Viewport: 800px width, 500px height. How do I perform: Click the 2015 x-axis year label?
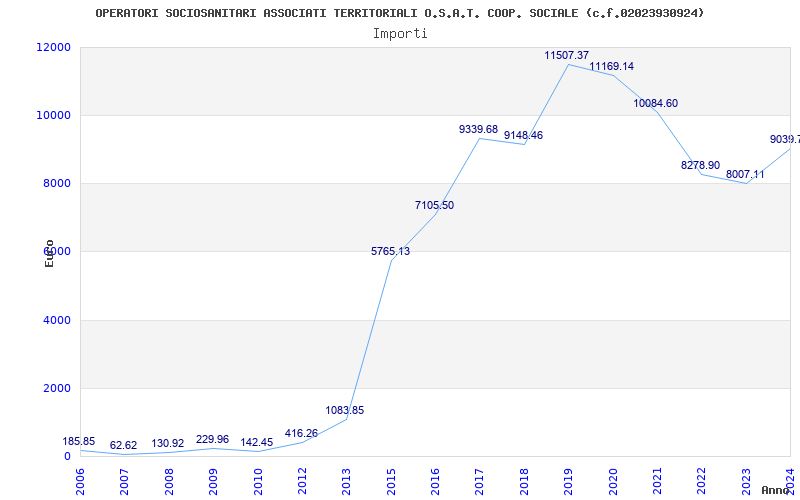click(x=391, y=481)
